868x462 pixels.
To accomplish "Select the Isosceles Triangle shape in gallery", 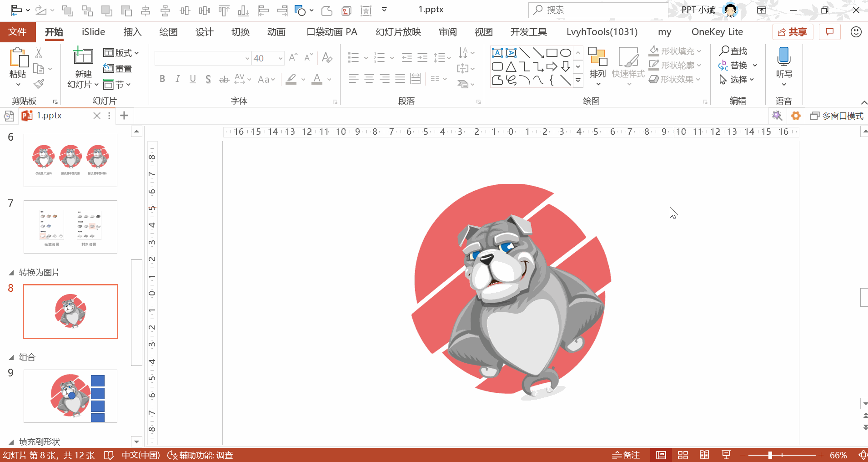I will (511, 67).
